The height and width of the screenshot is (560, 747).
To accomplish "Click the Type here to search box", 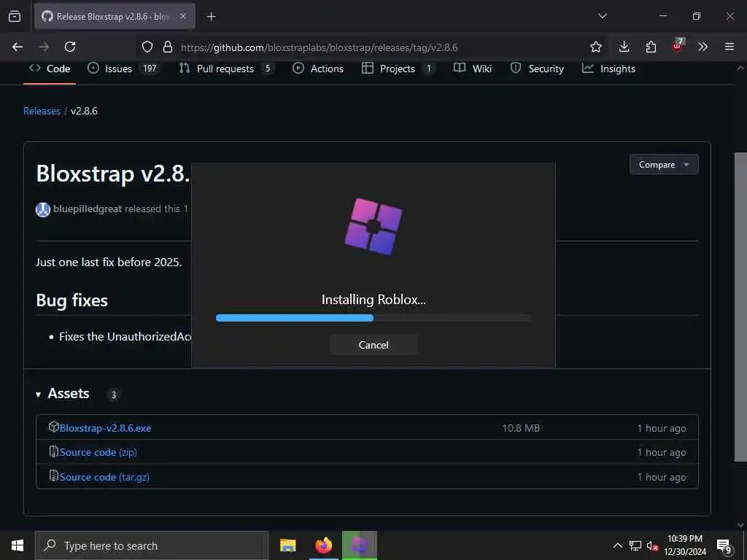I will pyautogui.click(x=152, y=545).
